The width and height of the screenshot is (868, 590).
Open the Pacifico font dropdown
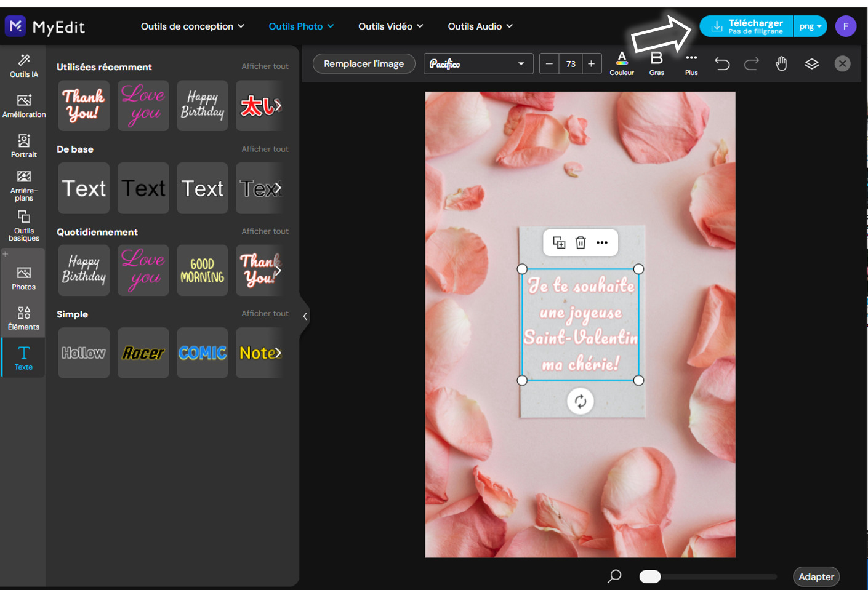pos(478,63)
